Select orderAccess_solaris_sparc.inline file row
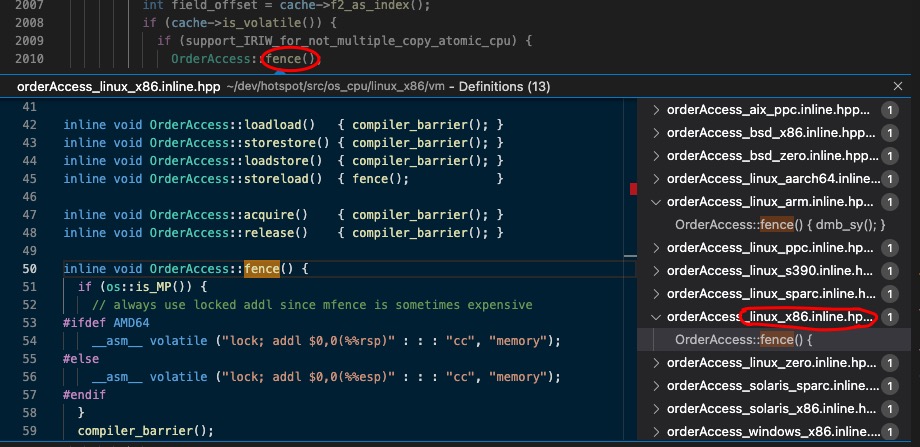This screenshot has width=920, height=447. (x=772, y=386)
